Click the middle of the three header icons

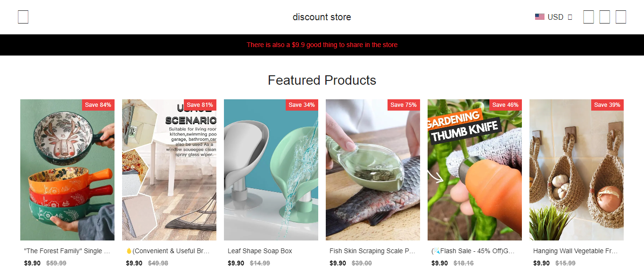click(605, 17)
